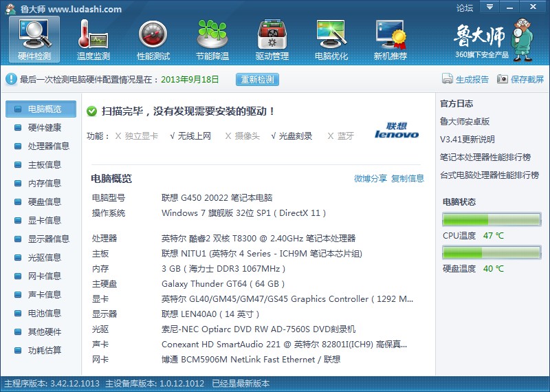
Task: Click the 生成报告 printer icon
Action: 448,79
